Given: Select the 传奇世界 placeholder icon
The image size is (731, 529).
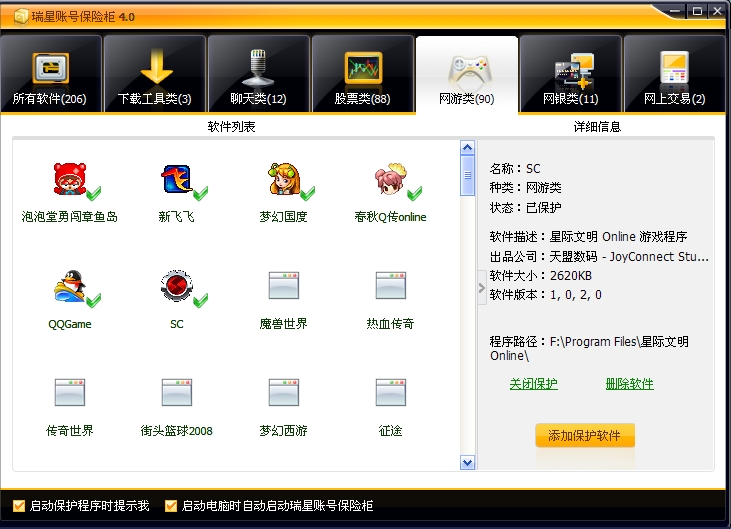Looking at the screenshot, I should tap(70, 392).
